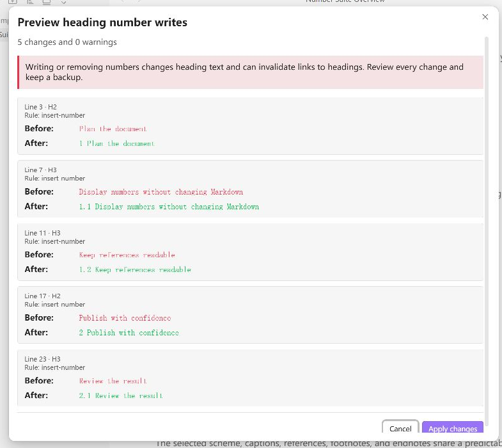502x448 pixels.
Task: Click red "Keep references readable" text
Action: coord(127,255)
